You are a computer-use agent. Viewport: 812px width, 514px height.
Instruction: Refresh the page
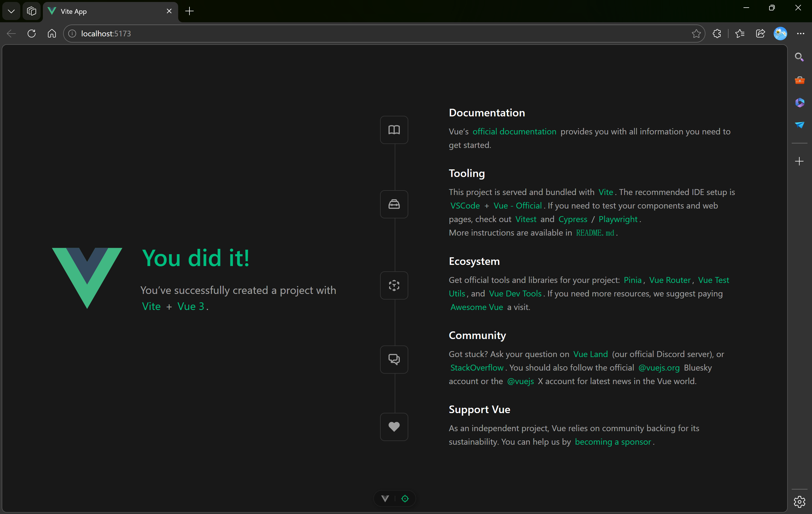[31, 34]
